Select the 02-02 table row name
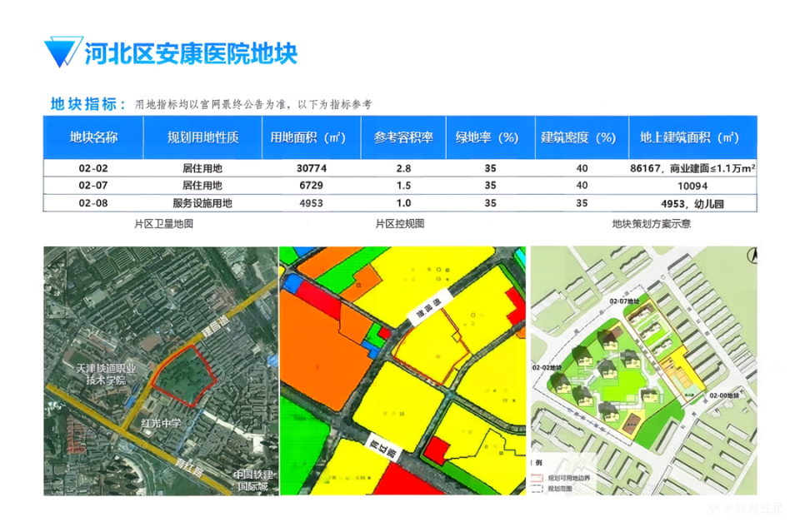The width and height of the screenshot is (800, 532). 93,168
